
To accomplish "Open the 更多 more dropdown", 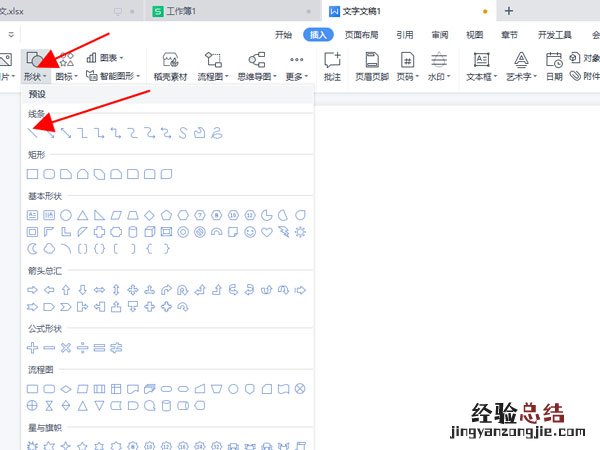I will pos(297,67).
